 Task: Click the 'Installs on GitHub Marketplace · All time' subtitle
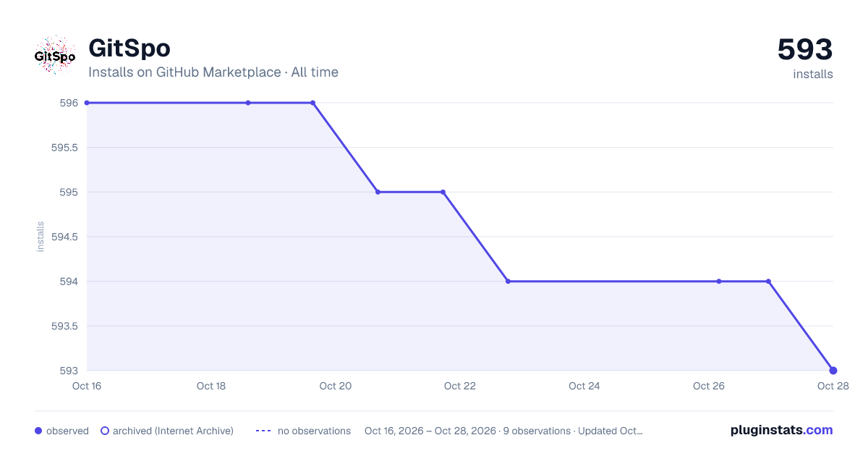pyautogui.click(x=213, y=72)
